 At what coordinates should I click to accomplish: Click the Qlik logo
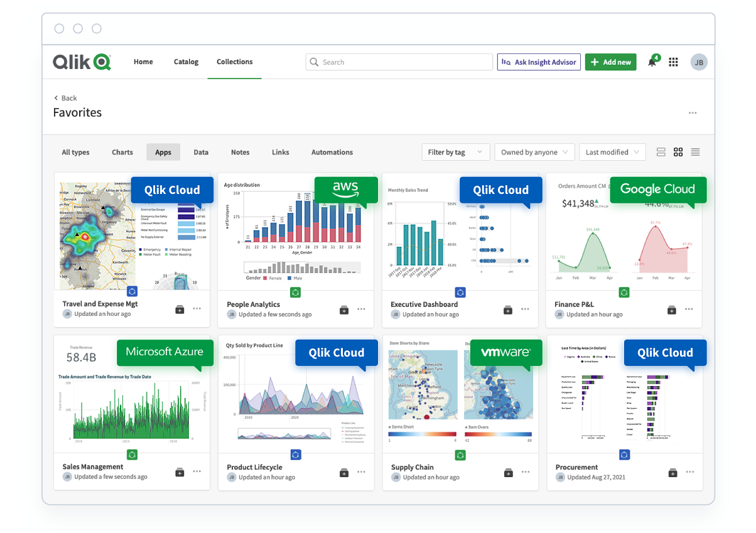pyautogui.click(x=82, y=62)
